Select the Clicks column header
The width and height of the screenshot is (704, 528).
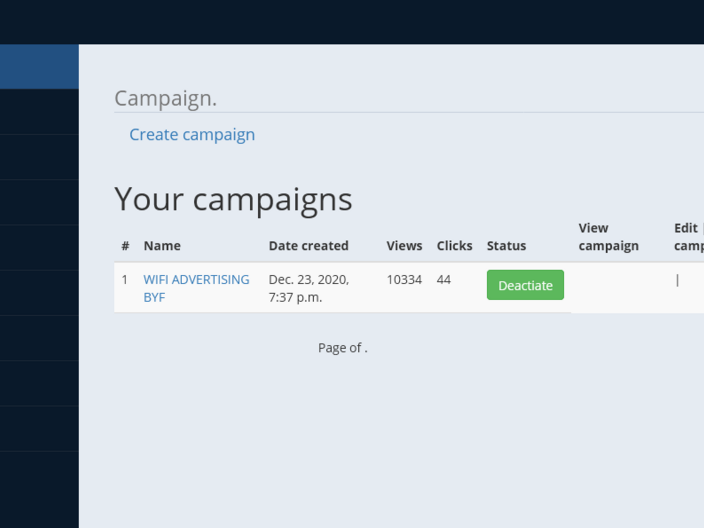(x=454, y=246)
